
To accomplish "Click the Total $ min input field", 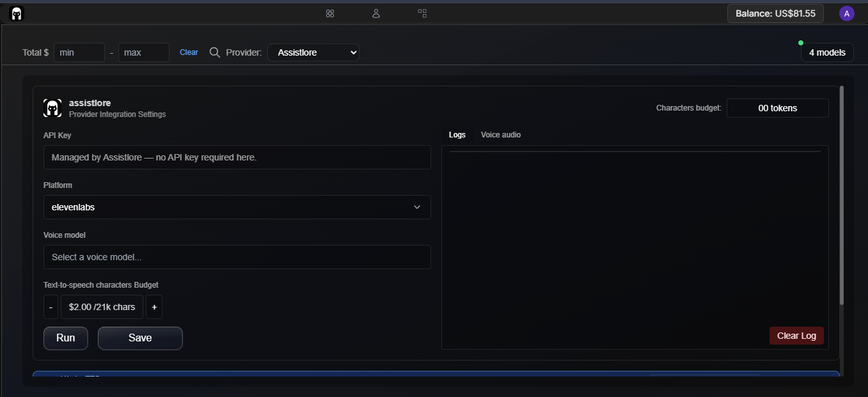I will 79,52.
